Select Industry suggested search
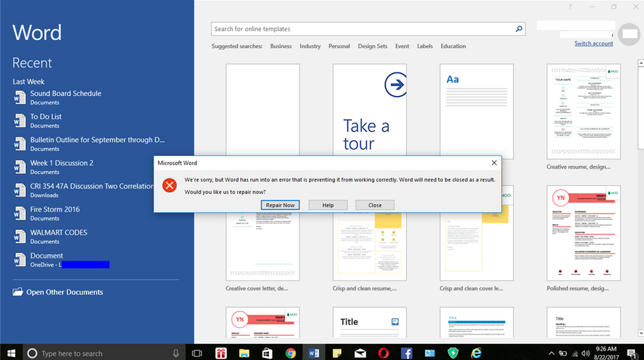The height and width of the screenshot is (360, 644). click(310, 46)
